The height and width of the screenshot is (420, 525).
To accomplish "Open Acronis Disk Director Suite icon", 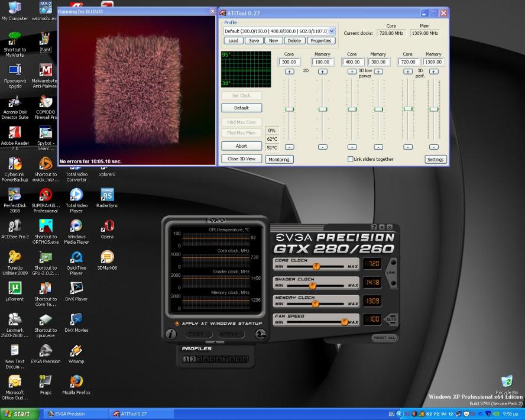I will 15,107.
